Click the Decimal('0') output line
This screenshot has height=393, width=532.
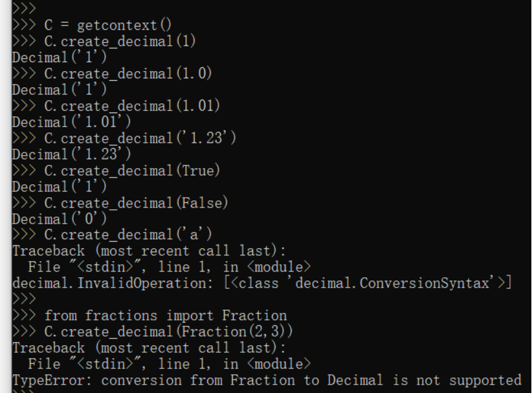[x=60, y=219]
